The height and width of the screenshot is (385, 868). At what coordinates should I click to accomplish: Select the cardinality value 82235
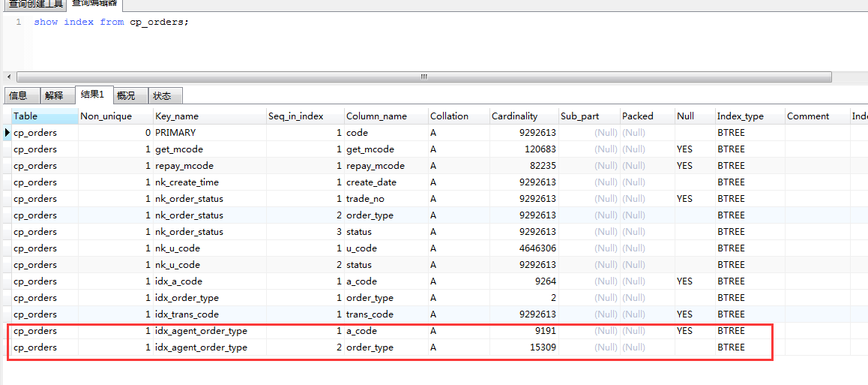[x=524, y=166]
